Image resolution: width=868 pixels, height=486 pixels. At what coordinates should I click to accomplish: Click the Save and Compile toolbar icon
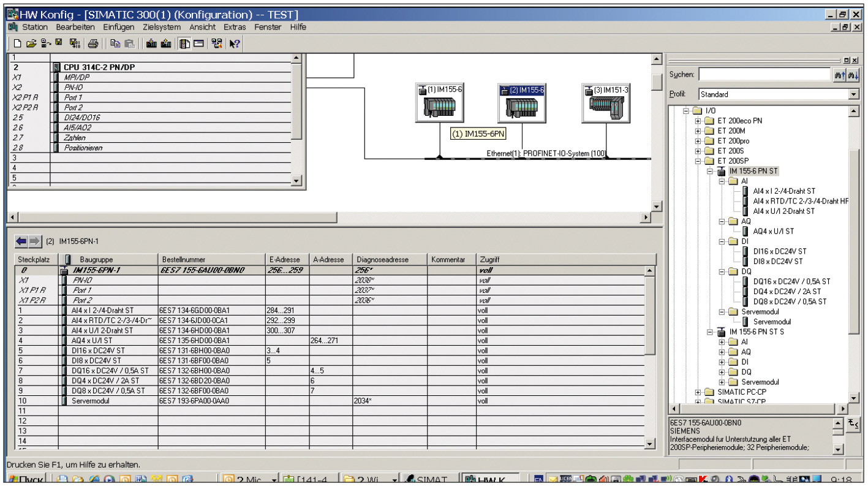(75, 43)
